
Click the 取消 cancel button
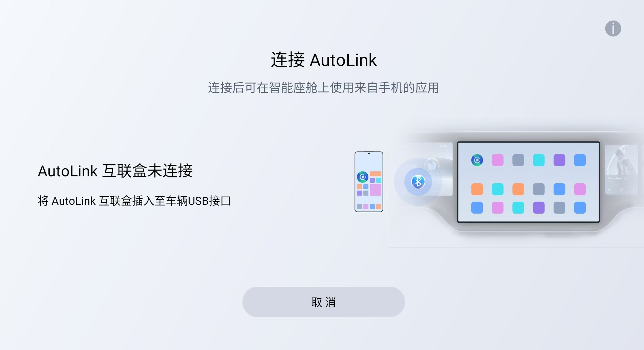pos(323,302)
